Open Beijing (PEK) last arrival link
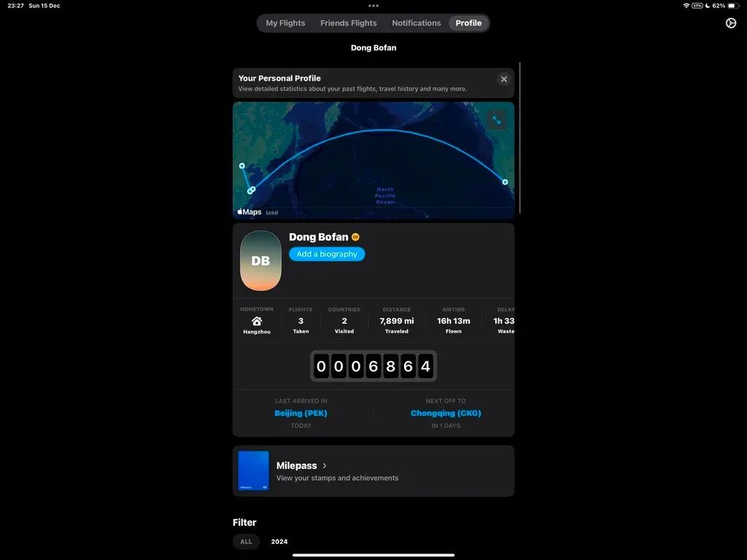Image resolution: width=747 pixels, height=560 pixels. tap(301, 413)
